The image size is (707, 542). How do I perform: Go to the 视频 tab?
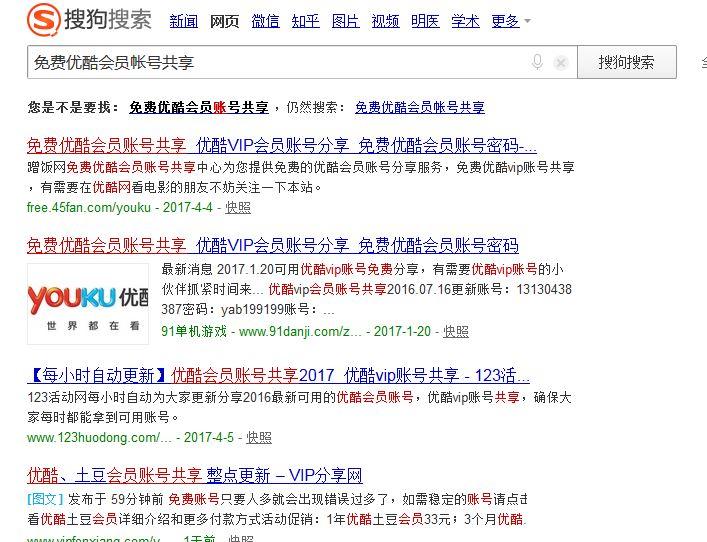point(386,21)
